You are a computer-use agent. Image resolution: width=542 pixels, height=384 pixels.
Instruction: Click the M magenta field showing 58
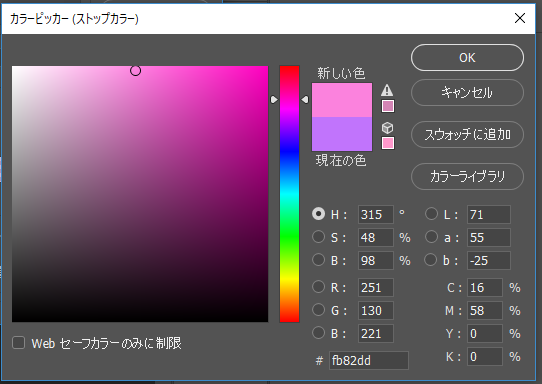pos(485,310)
